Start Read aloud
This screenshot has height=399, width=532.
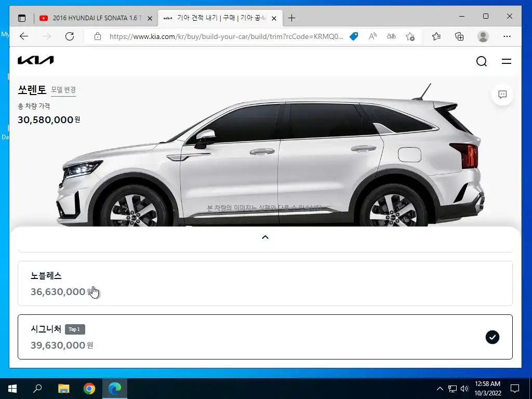(x=373, y=36)
